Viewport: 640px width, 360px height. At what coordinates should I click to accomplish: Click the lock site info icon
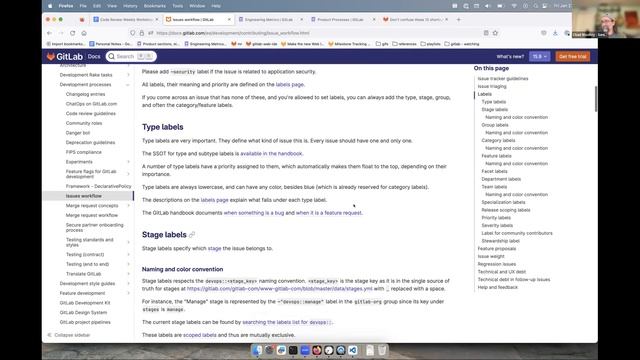coord(142,33)
